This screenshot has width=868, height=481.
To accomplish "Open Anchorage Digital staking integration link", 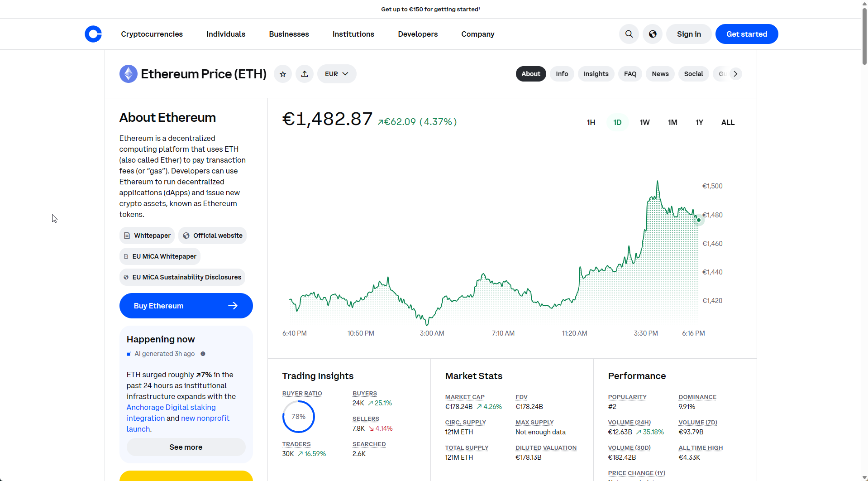I will coord(171,413).
